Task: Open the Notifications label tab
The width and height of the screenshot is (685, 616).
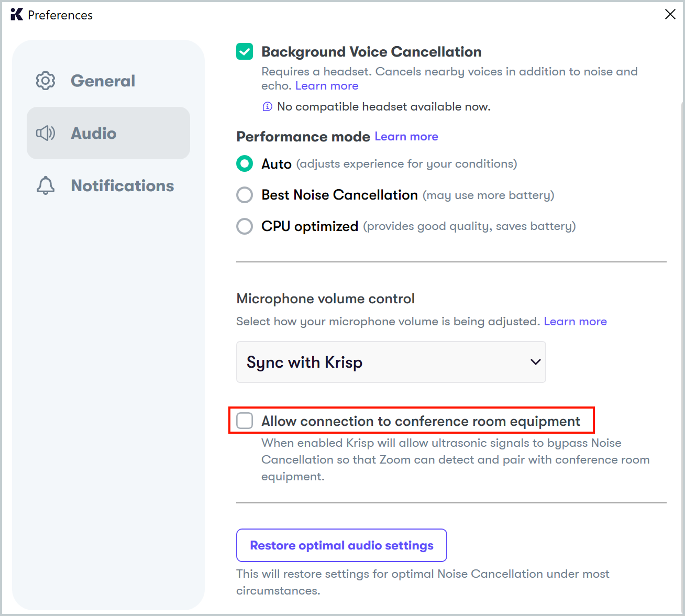Action: point(122,185)
